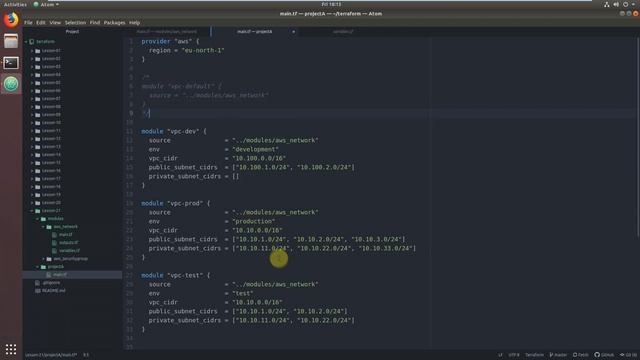Screen dimensions: 640x360
Task: Open the .gitignore file
Action: coord(51,283)
